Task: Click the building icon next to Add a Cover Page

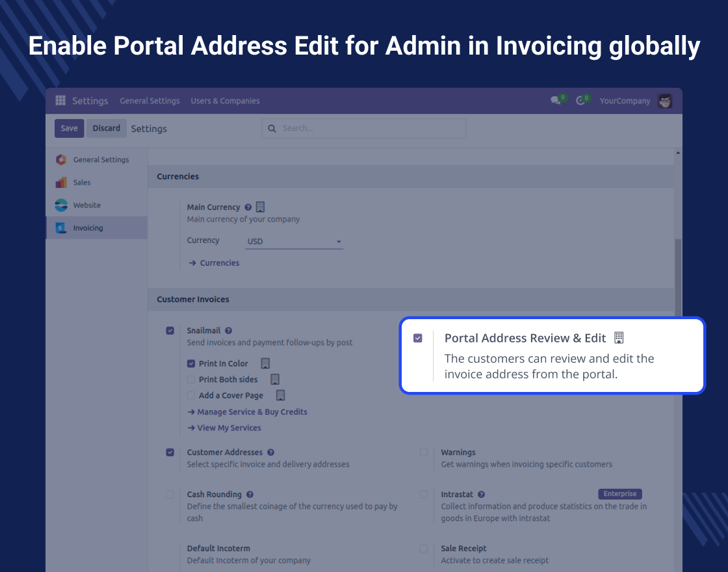Action: click(280, 395)
